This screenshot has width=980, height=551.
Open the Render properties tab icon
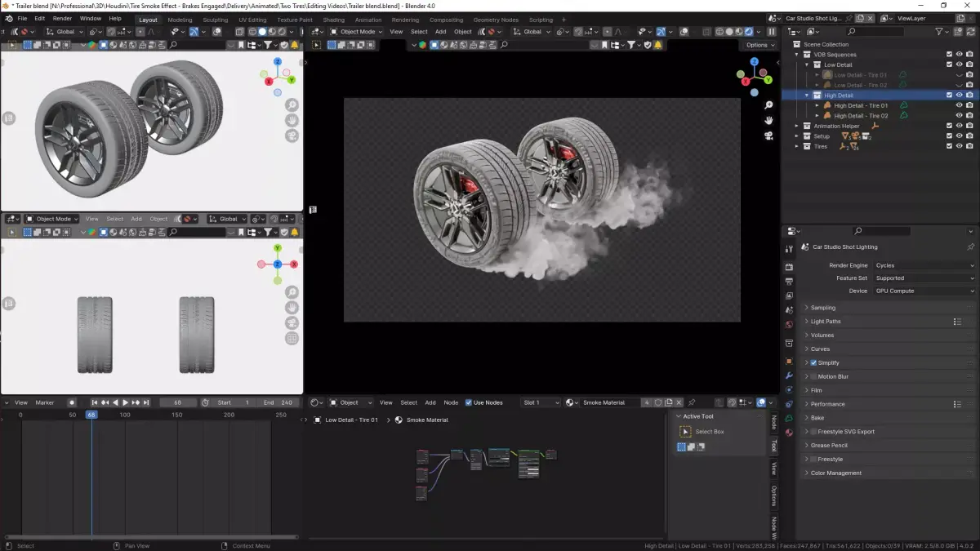[789, 267]
